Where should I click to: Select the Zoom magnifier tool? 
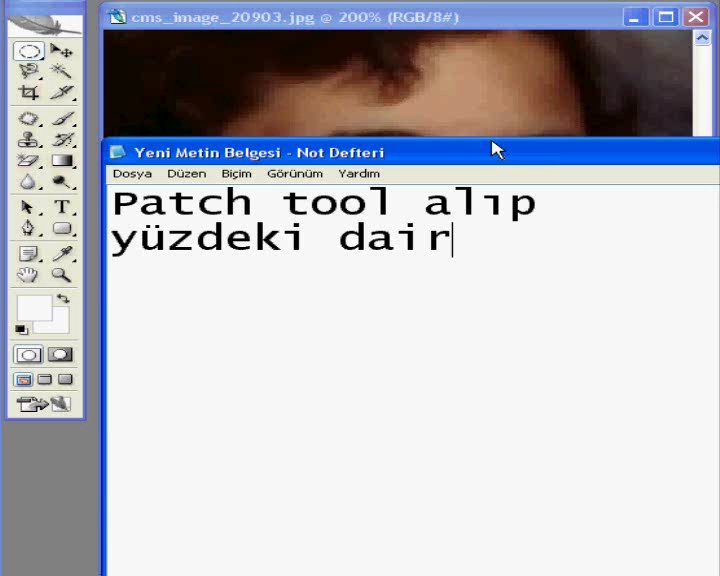click(62, 275)
